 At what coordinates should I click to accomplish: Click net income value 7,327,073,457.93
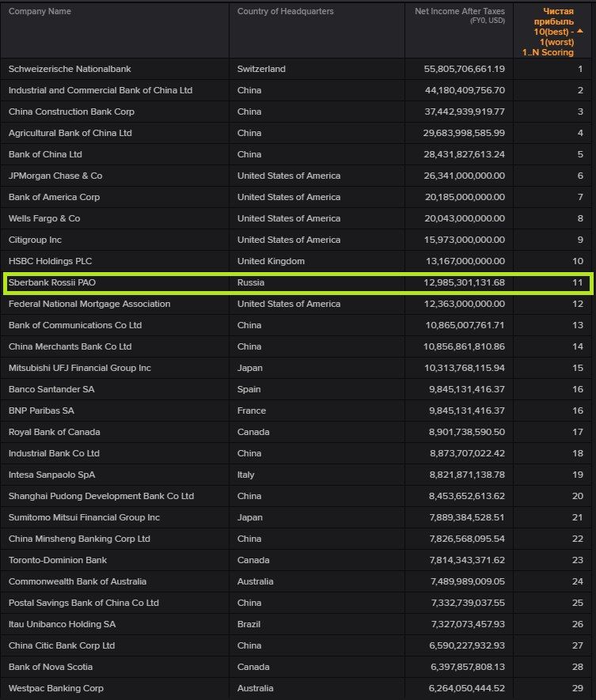468,624
